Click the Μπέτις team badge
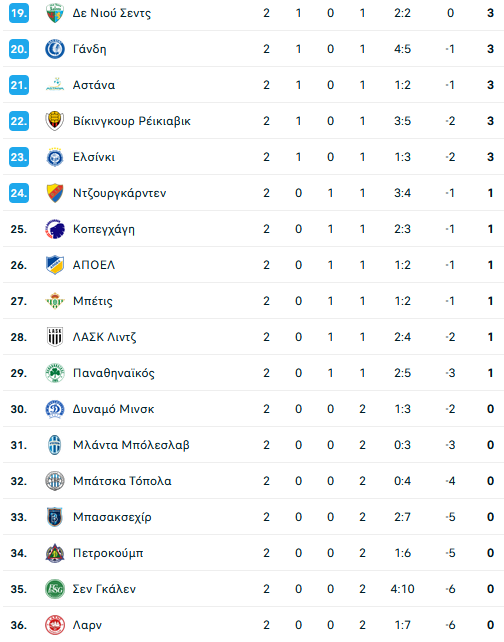Image resolution: width=504 pixels, height=642 pixels. click(x=54, y=301)
